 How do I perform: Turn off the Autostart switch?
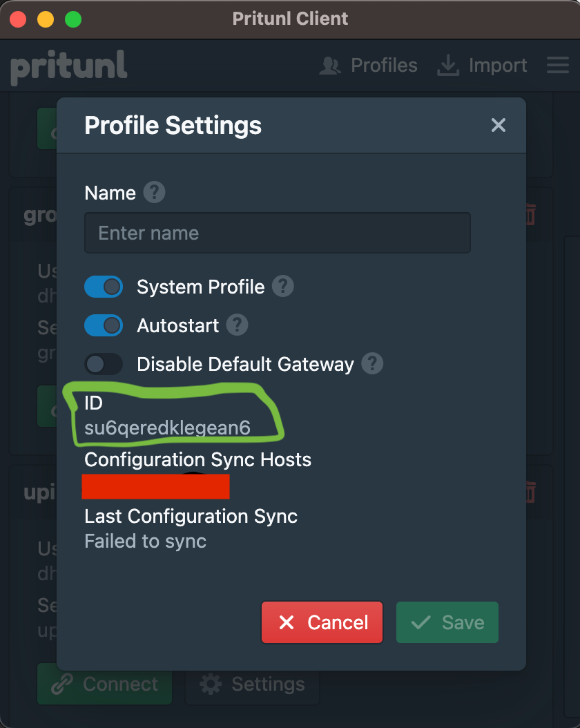[104, 325]
